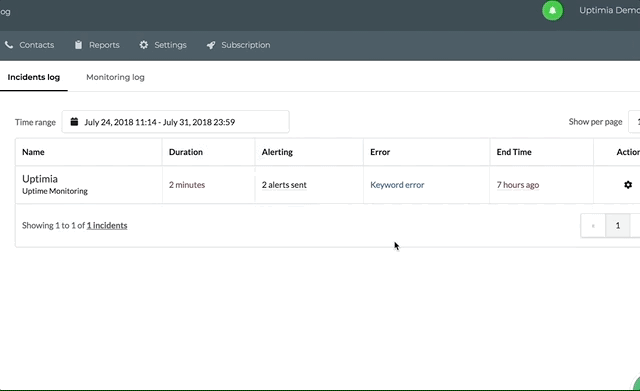
Task: Click the End Time column header
Action: (x=514, y=152)
